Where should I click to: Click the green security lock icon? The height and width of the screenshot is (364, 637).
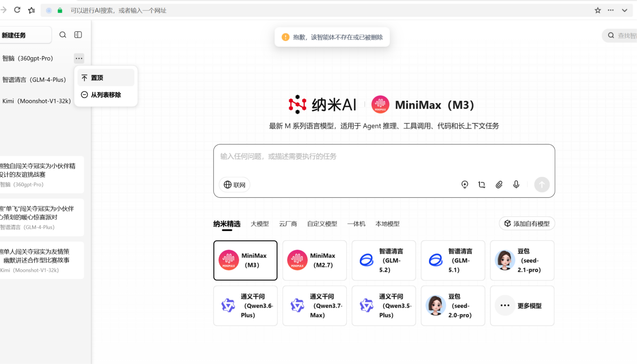[x=60, y=10]
